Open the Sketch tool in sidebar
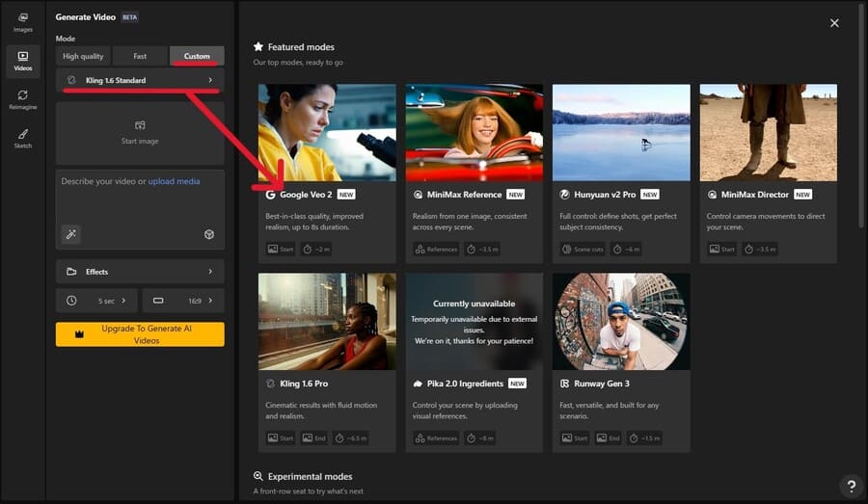 point(23,139)
